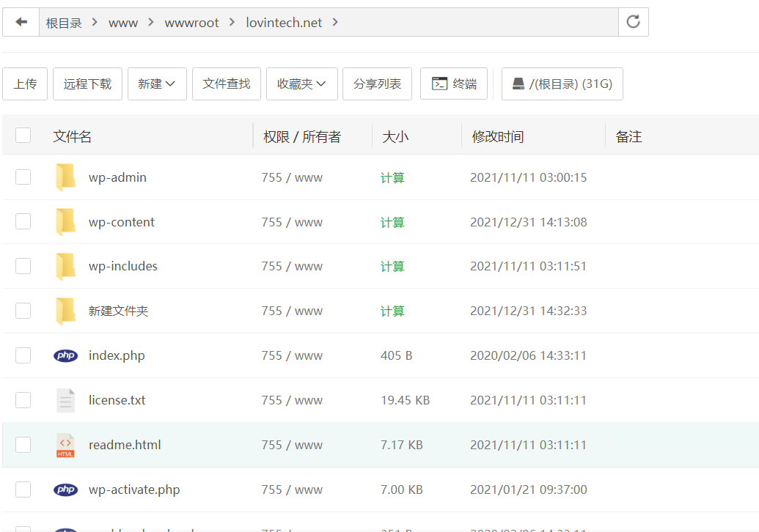
Task: Click the 文件查找 button
Action: [x=226, y=84]
